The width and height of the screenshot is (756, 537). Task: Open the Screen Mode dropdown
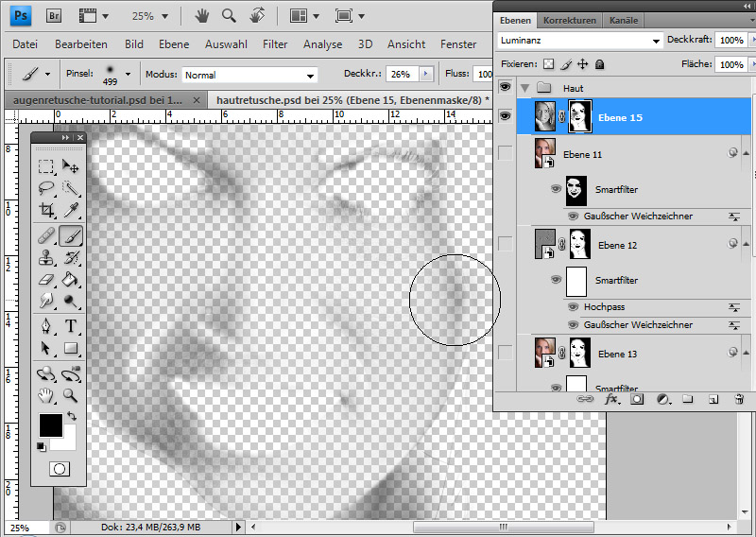pos(361,16)
